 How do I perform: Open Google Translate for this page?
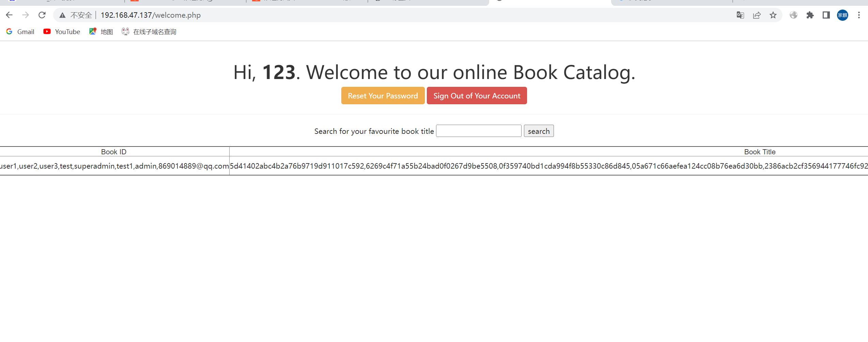740,15
